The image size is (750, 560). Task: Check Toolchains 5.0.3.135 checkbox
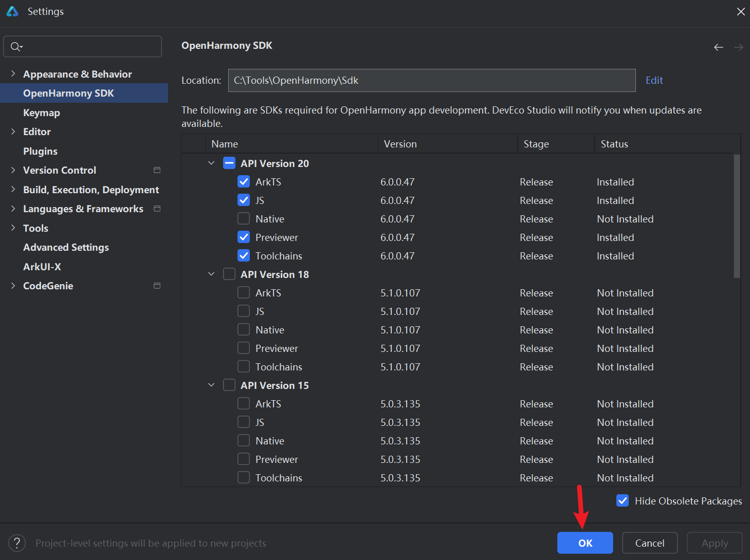(x=244, y=478)
